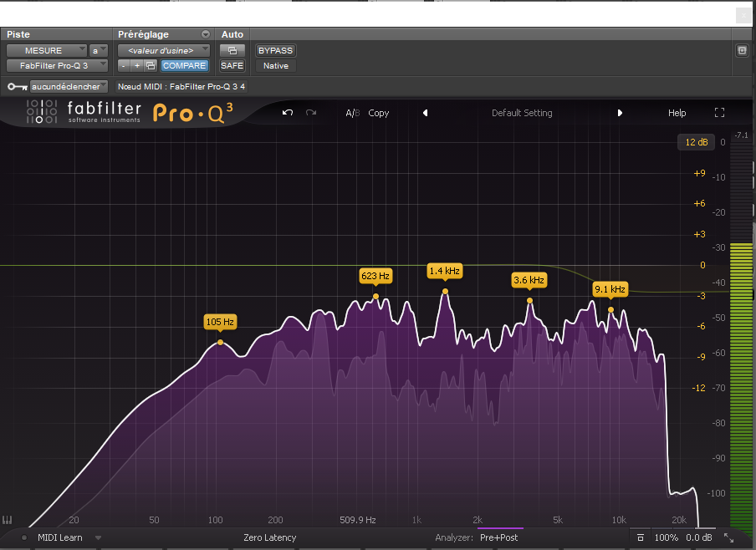Click the 9.1 kHz peak label

610,289
